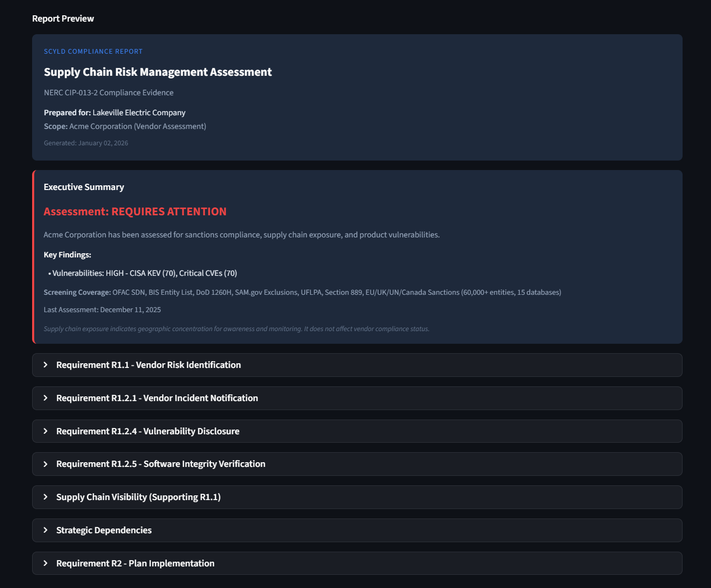Click the 'Screening Coverage' databases line
711x588 pixels.
tap(303, 292)
